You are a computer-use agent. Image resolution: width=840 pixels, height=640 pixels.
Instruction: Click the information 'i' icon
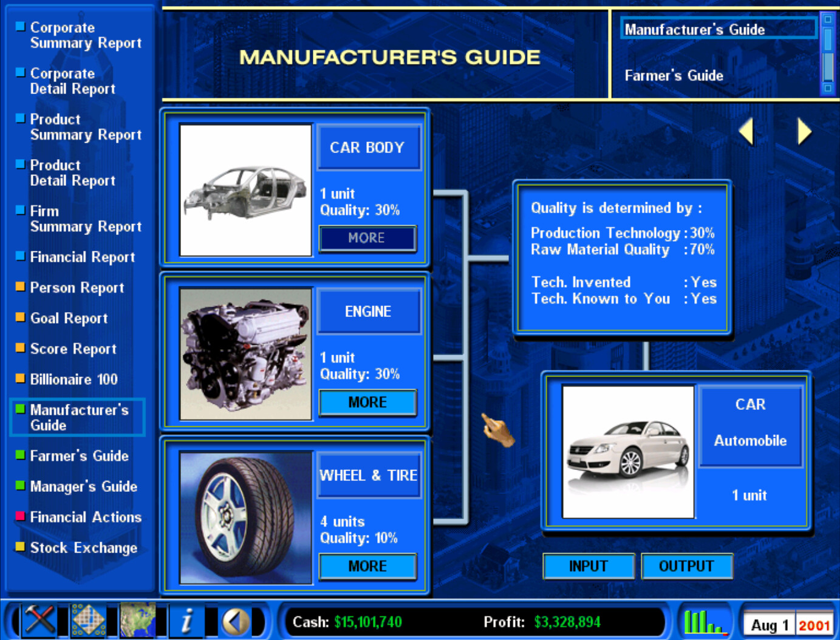tap(187, 621)
